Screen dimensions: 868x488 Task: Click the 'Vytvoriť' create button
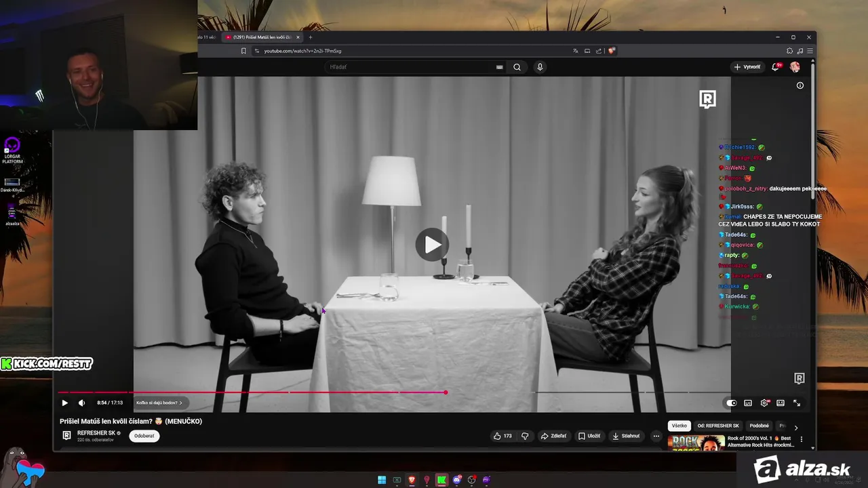[747, 67]
